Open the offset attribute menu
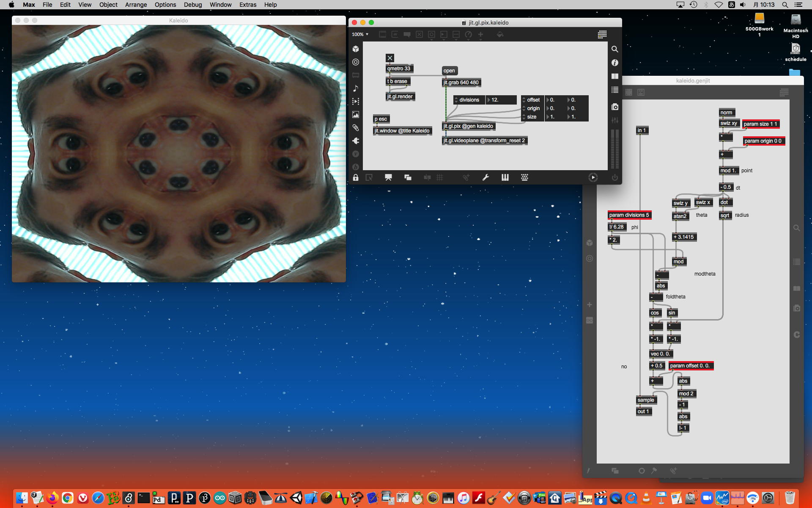The image size is (812, 508). tap(532, 100)
